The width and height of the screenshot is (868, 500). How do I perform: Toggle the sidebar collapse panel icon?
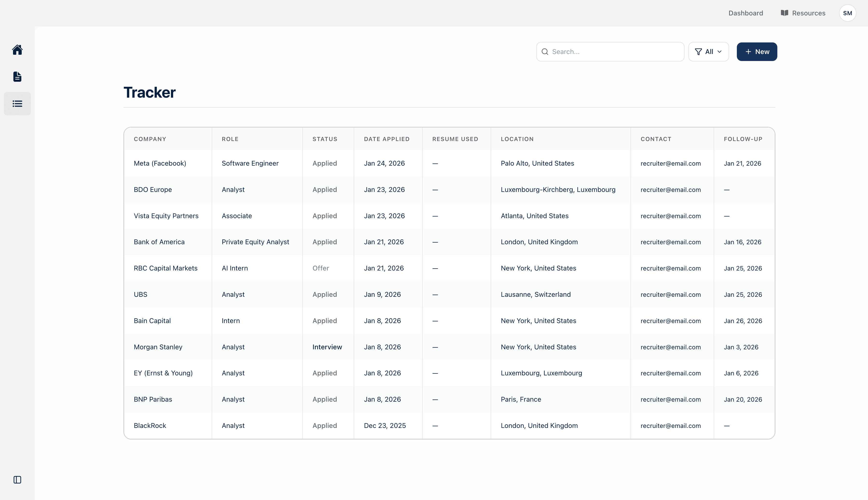(17, 480)
